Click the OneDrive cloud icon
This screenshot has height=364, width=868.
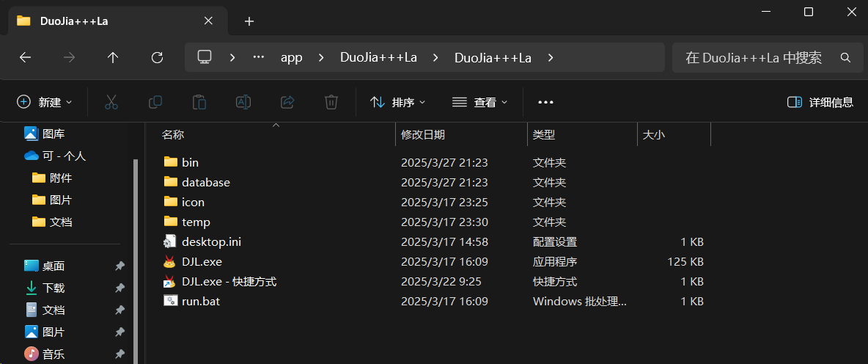tap(31, 156)
